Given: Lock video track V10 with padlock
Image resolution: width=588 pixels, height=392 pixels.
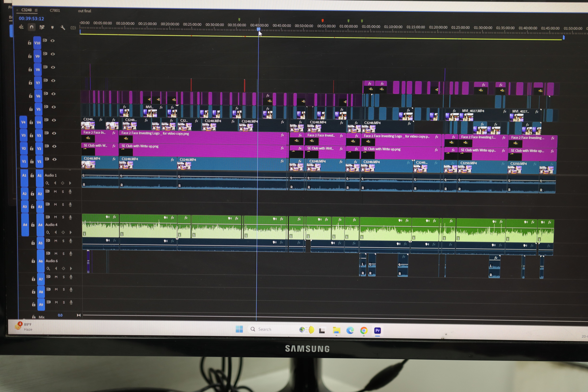Looking at the screenshot, I should [29, 43].
